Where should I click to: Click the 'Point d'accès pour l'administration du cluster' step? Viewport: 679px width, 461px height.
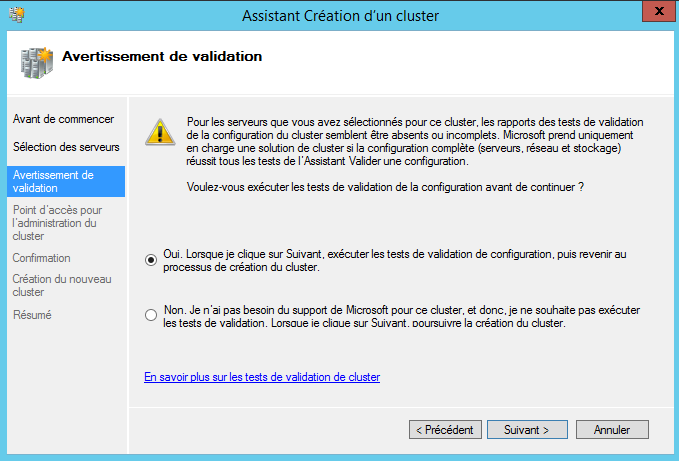pos(57,223)
